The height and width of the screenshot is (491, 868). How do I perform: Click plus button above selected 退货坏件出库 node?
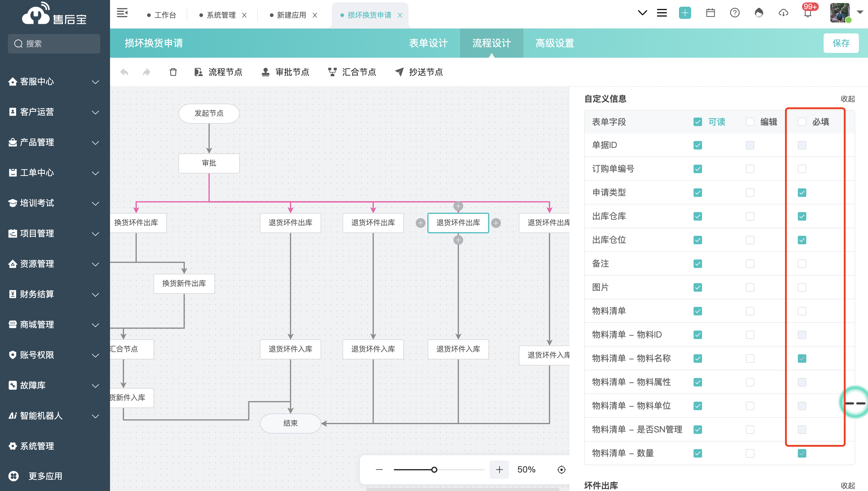point(458,206)
